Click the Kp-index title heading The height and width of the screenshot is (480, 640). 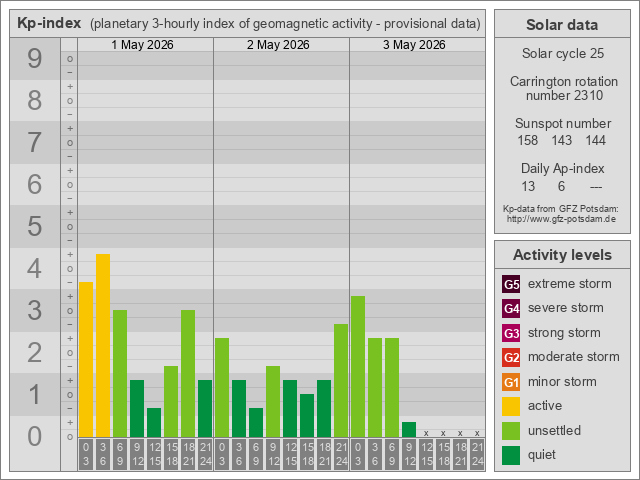click(49, 23)
